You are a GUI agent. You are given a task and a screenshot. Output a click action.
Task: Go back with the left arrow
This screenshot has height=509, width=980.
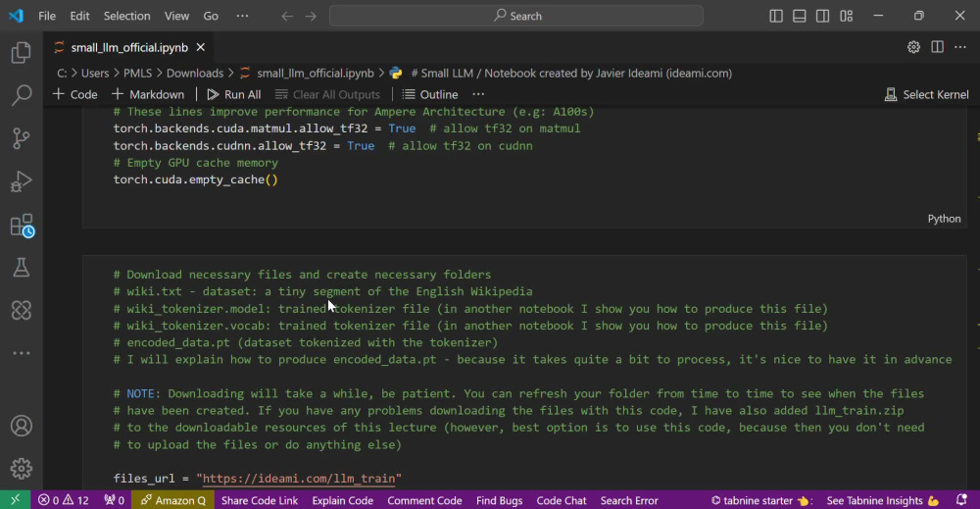[287, 17]
